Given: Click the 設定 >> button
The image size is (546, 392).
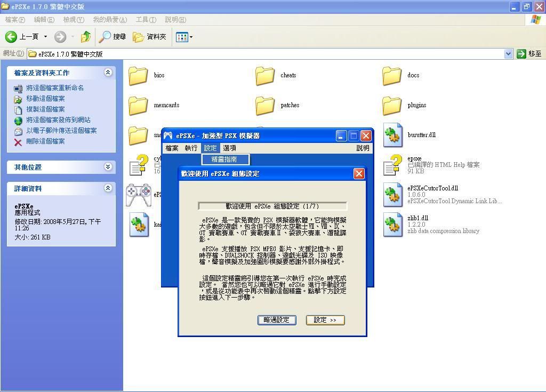Looking at the screenshot, I should (x=325, y=320).
